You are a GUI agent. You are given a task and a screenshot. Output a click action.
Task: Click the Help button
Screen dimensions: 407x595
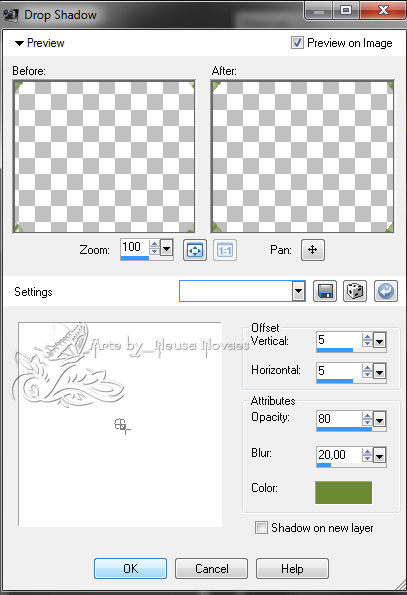coord(292,568)
